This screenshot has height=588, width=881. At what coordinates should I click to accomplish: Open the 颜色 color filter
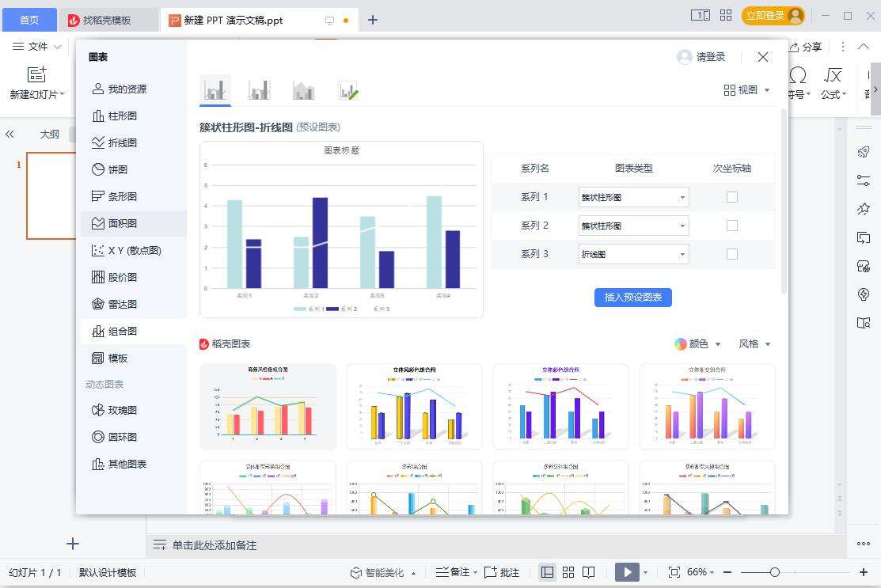pos(698,343)
